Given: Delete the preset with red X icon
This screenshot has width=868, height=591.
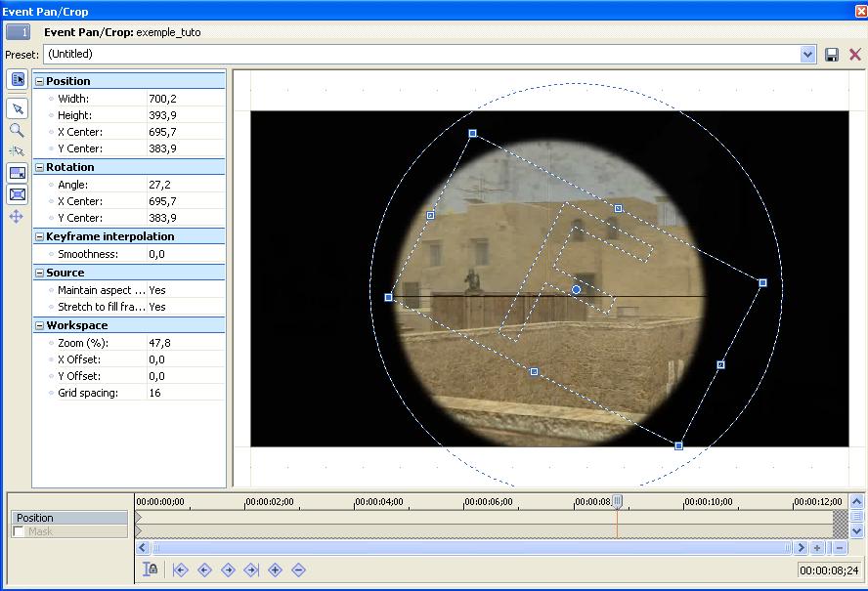Looking at the screenshot, I should coord(854,55).
